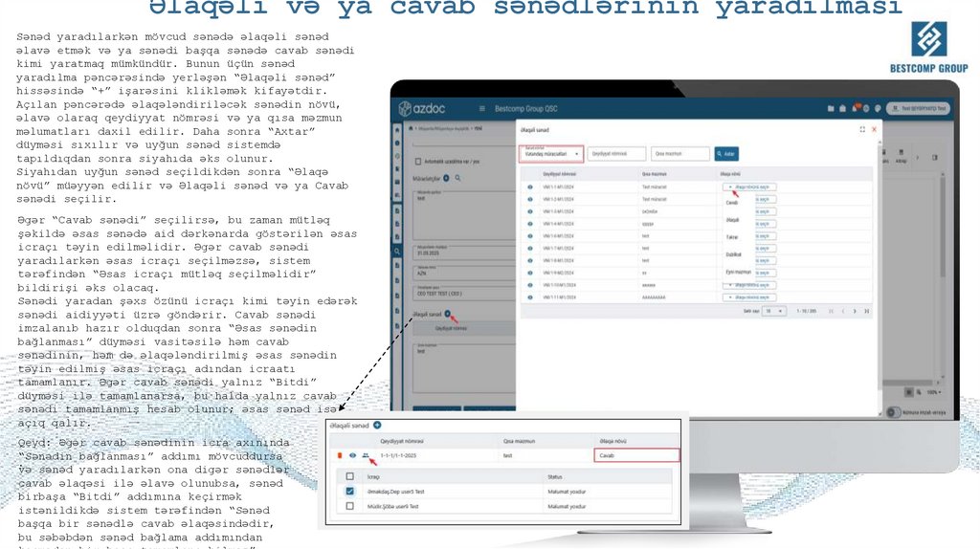Click the 'Cavab' relation type cell
This screenshot has width=980, height=549.
click(635, 455)
